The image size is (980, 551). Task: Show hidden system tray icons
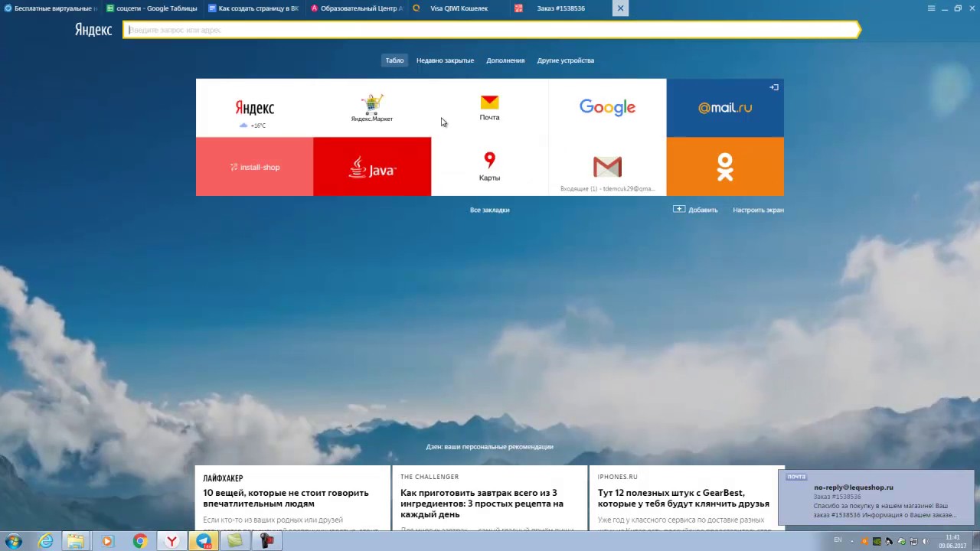pos(852,541)
